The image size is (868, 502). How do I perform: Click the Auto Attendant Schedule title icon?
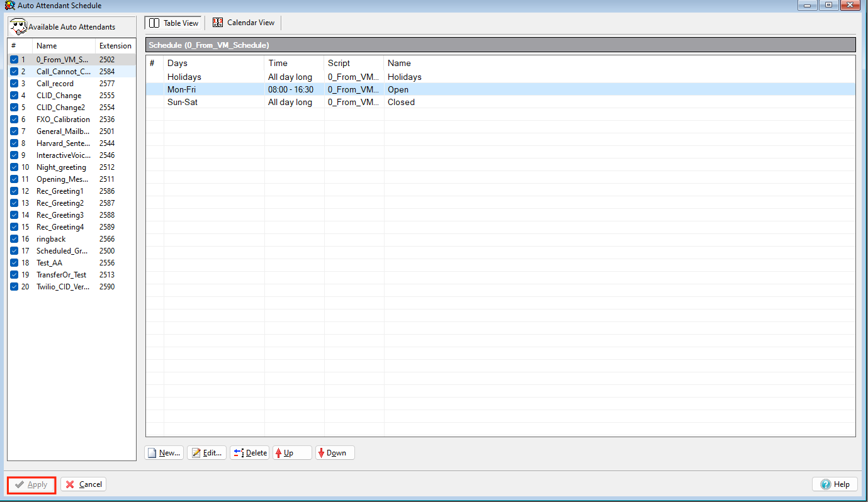pyautogui.click(x=9, y=5)
